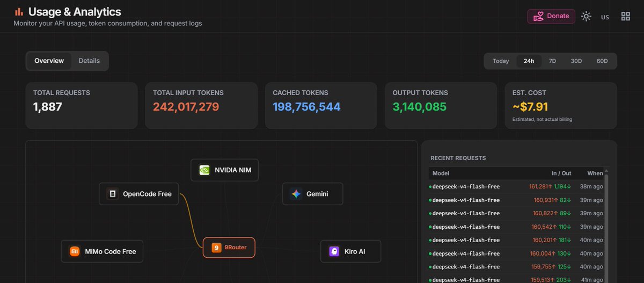Viewport: 644px width, 283px height.
Task: Open the US language selector
Action: pyautogui.click(x=605, y=17)
